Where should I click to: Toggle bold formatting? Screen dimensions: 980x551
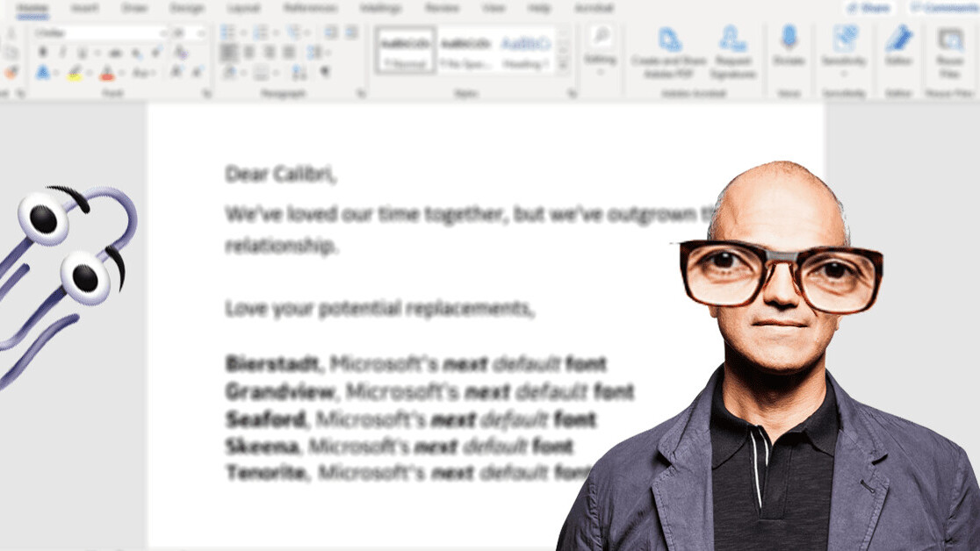[42, 53]
